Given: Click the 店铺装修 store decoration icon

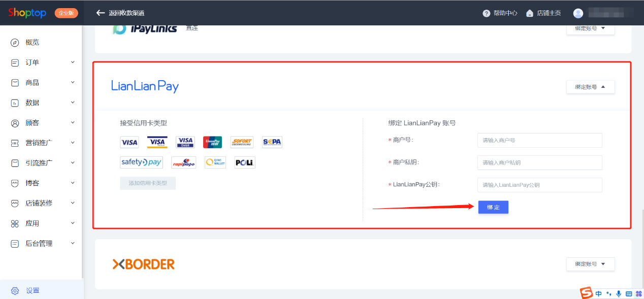Looking at the screenshot, I should tap(15, 203).
